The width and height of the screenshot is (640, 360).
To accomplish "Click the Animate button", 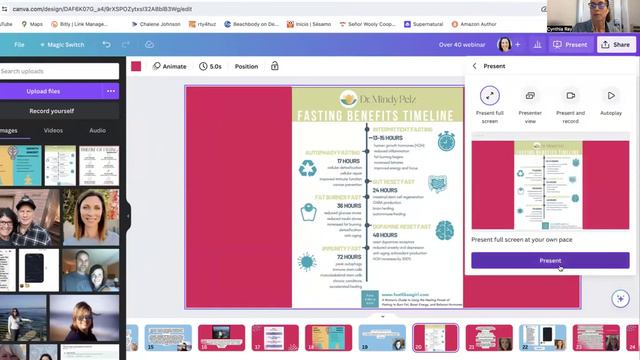I will tap(169, 66).
